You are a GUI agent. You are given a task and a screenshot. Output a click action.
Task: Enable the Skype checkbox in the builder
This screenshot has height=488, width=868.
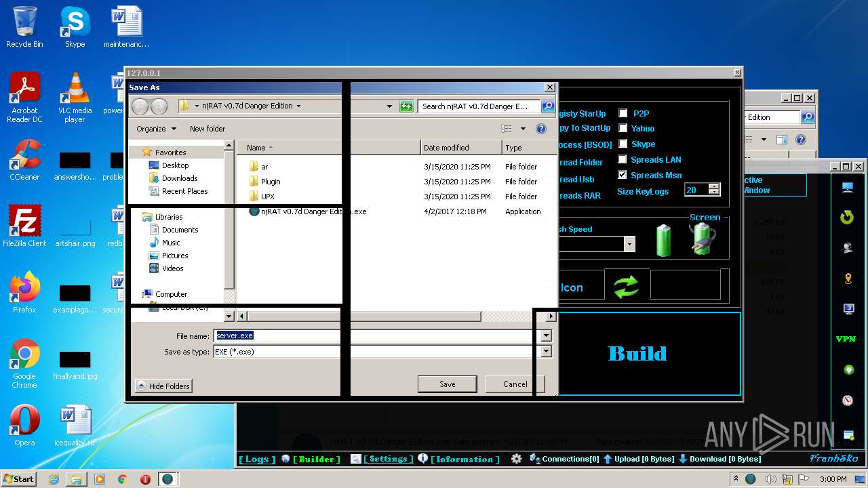click(623, 144)
